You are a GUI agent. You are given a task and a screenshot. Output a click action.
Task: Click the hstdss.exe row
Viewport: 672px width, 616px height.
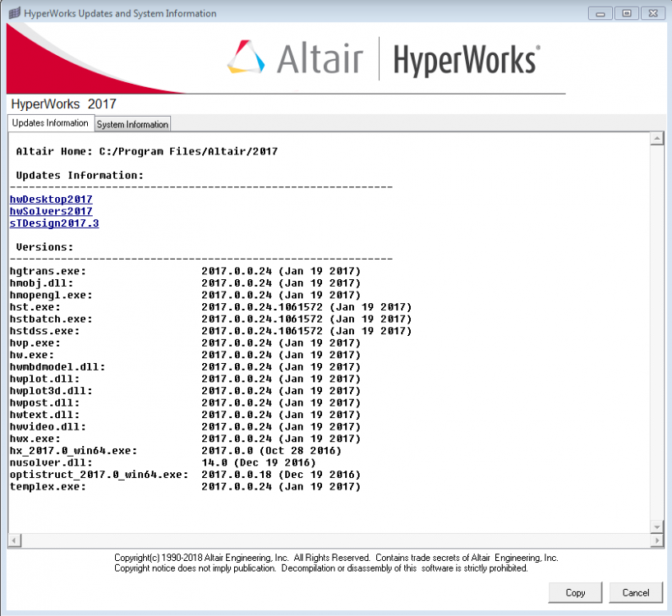210,331
